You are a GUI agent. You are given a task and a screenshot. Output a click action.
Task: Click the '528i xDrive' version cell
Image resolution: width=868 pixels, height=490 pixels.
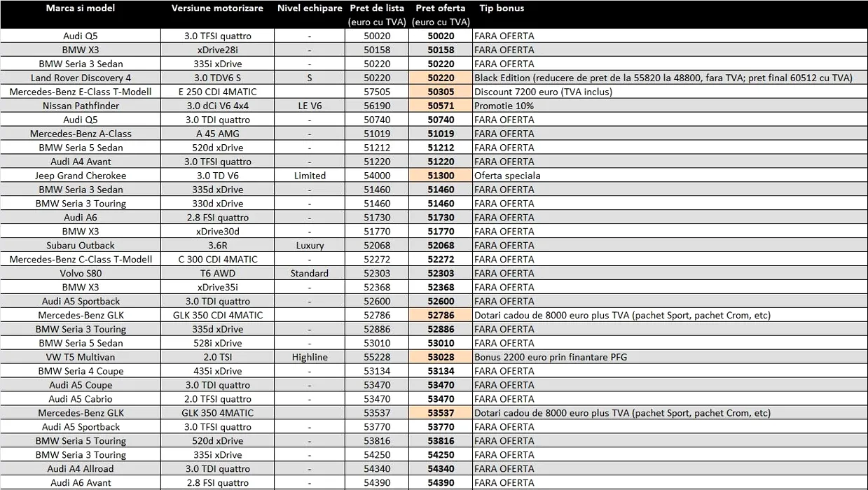click(x=218, y=343)
